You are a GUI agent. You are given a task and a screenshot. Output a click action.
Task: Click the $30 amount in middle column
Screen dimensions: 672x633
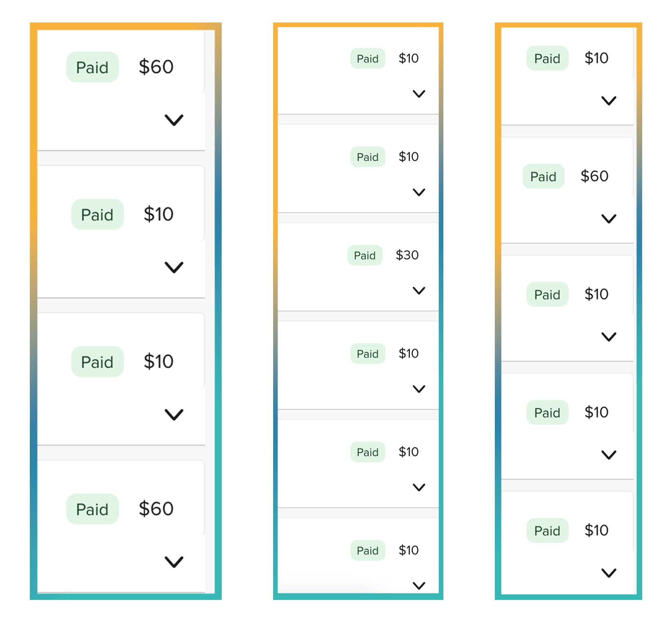coord(408,255)
